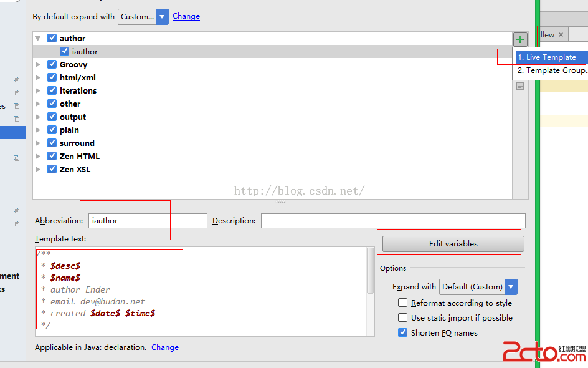The width and height of the screenshot is (588, 368).
Task: Choose '1. Live Template' from popup menu
Action: click(x=550, y=57)
